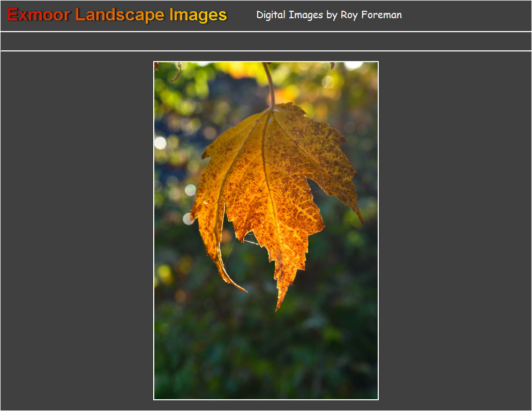532x411 pixels.
Task: Click the empty gray area right of the photo
Action: [454, 230]
